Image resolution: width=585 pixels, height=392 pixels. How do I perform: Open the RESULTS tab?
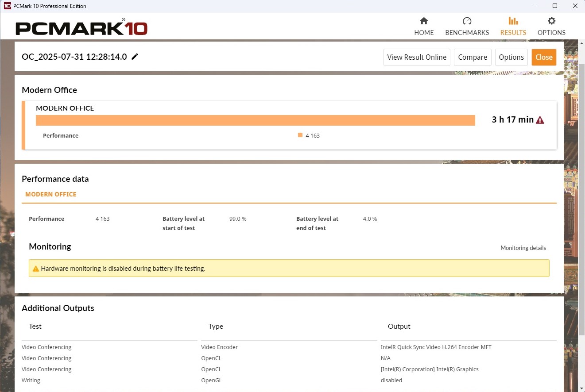pos(513,27)
